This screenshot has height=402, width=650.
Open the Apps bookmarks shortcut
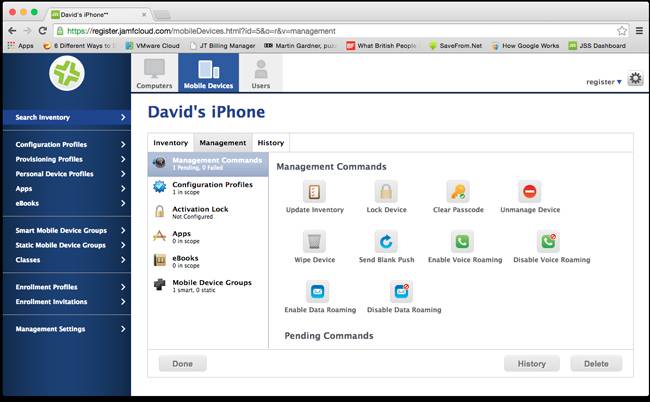tap(20, 46)
